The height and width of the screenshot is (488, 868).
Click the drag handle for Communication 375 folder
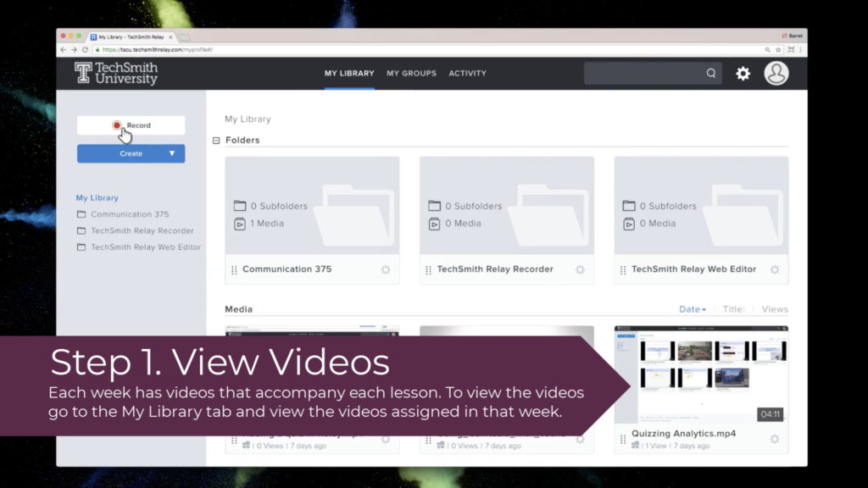click(234, 270)
